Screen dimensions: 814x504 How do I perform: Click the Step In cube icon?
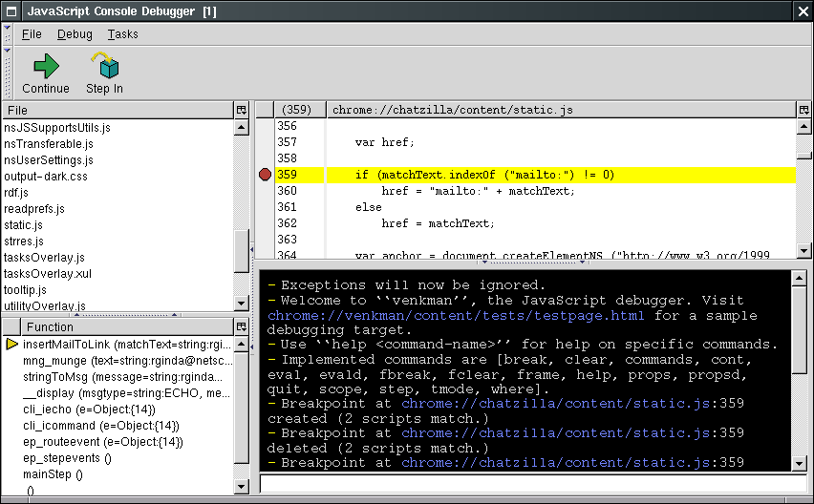tap(104, 66)
